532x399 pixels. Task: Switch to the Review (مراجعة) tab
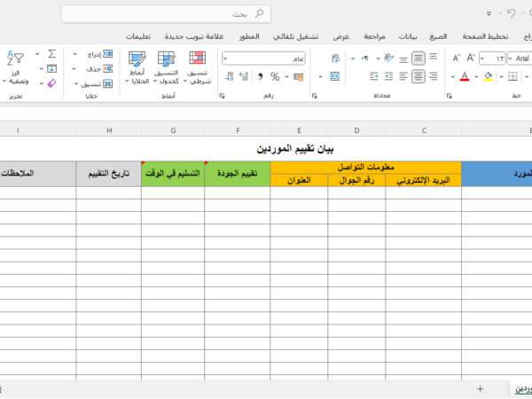[x=374, y=36]
